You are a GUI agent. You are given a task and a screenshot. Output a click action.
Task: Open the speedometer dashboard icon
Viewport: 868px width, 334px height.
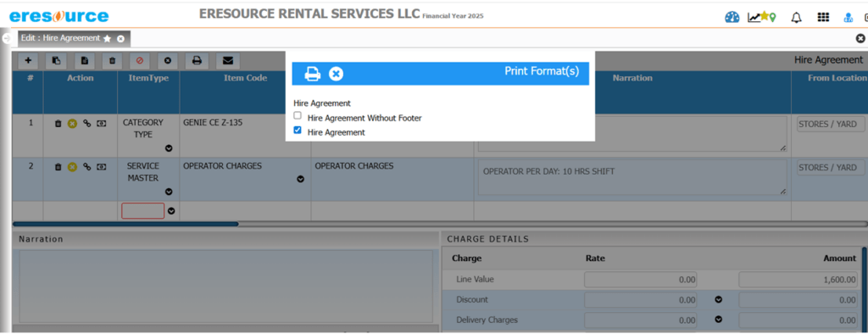(x=732, y=17)
